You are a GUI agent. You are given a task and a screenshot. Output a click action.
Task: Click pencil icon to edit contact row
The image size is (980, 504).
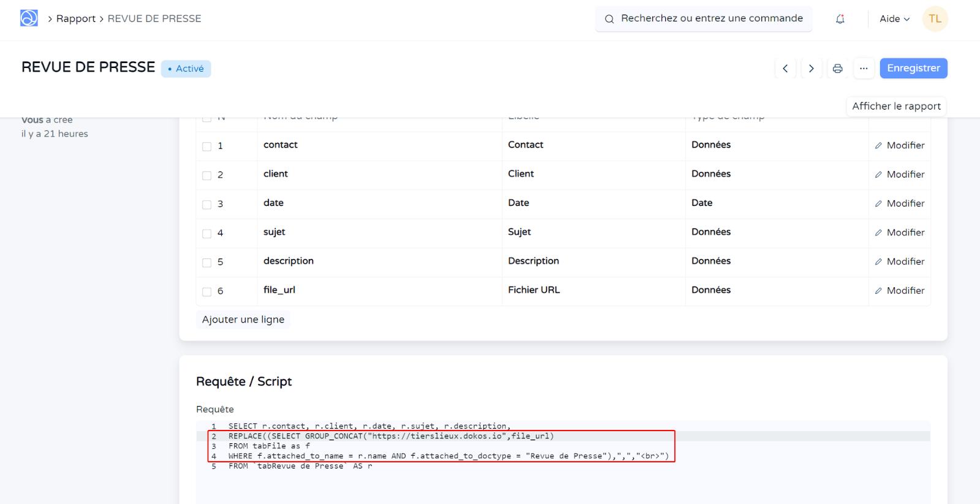coord(878,146)
